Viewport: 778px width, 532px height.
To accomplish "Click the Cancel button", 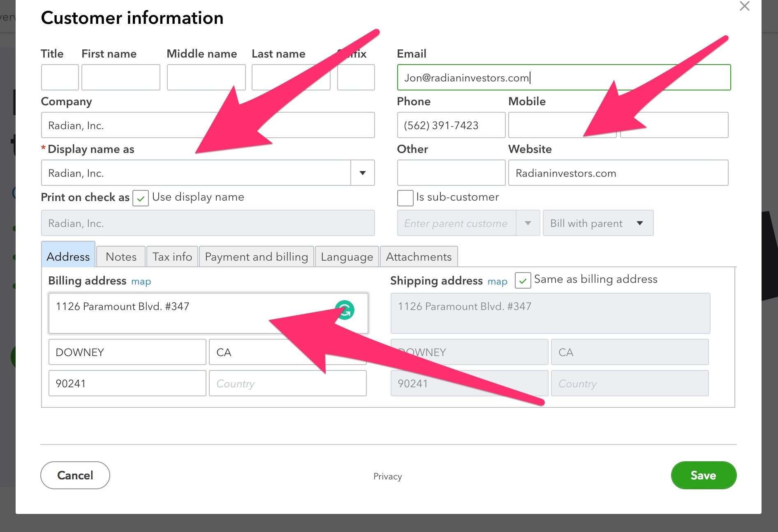I will pos(75,475).
